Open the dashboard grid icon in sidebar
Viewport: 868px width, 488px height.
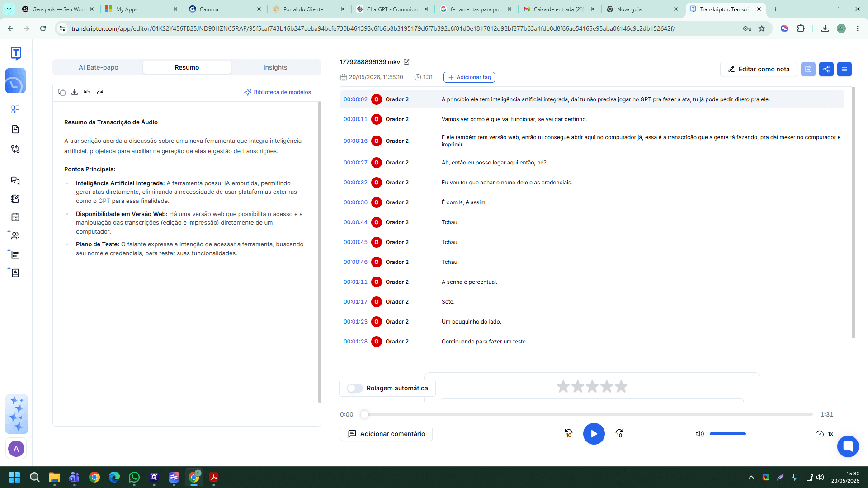(x=15, y=109)
